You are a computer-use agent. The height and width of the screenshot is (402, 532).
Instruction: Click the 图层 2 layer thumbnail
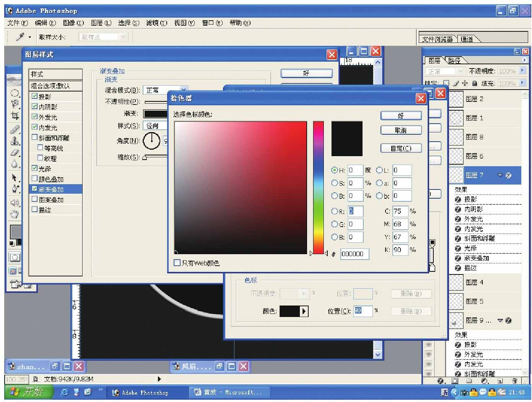point(456,99)
